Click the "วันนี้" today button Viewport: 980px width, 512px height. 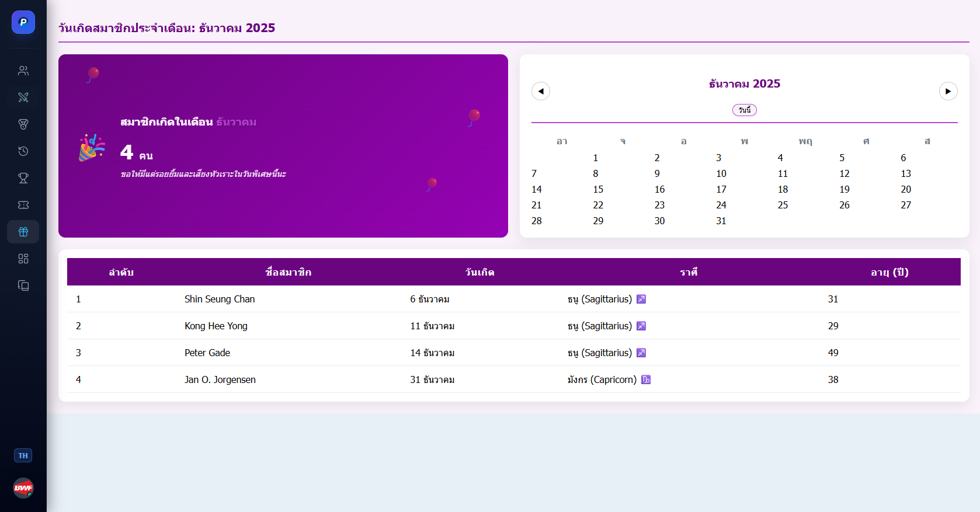click(745, 110)
